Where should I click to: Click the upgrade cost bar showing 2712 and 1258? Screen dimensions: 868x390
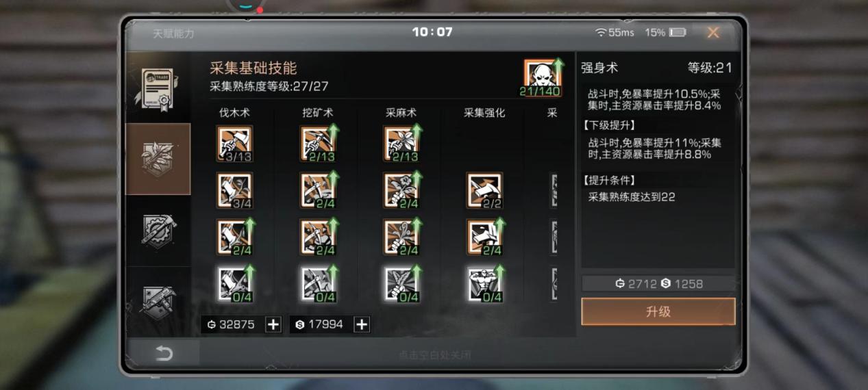coord(658,284)
